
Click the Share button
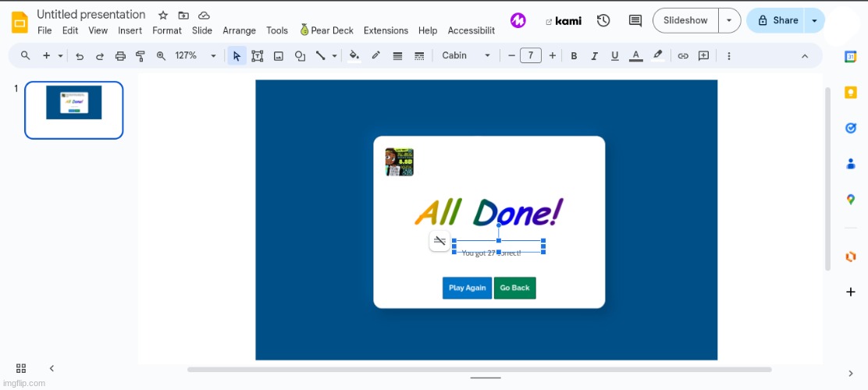(777, 20)
